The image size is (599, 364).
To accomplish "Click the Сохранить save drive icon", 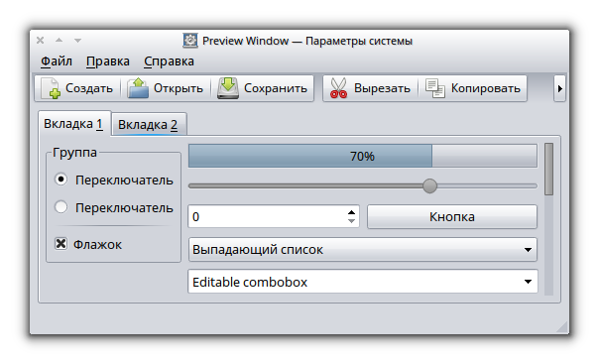I will tap(228, 88).
